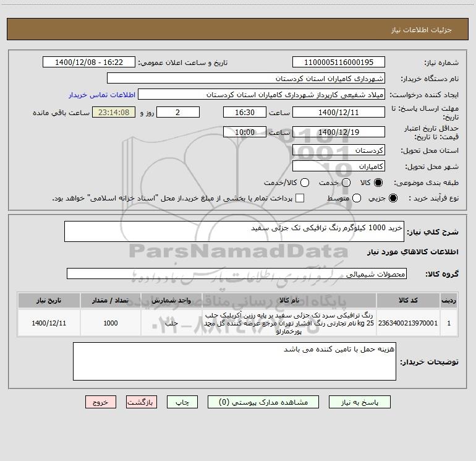The height and width of the screenshot is (461, 476).
Task: Click the remaining time 23:14:08 field
Action: tap(114, 112)
